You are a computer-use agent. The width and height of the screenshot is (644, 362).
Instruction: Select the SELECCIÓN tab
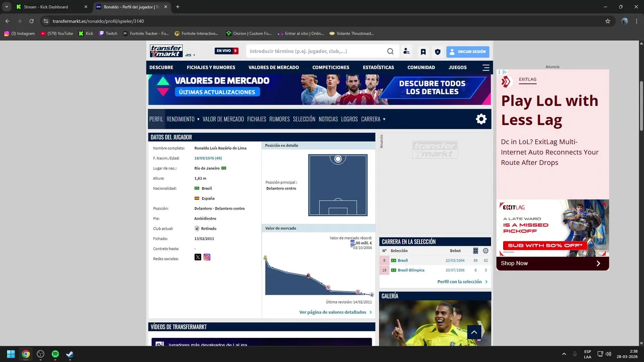304,119
